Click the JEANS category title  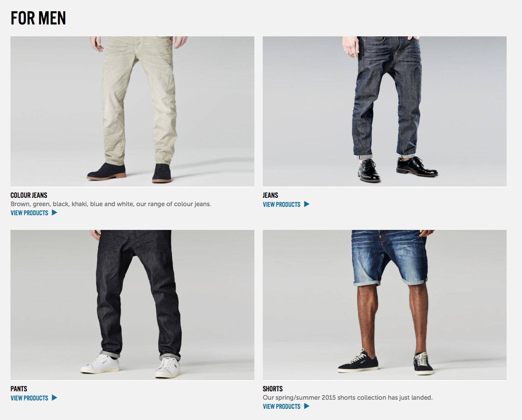(270, 195)
